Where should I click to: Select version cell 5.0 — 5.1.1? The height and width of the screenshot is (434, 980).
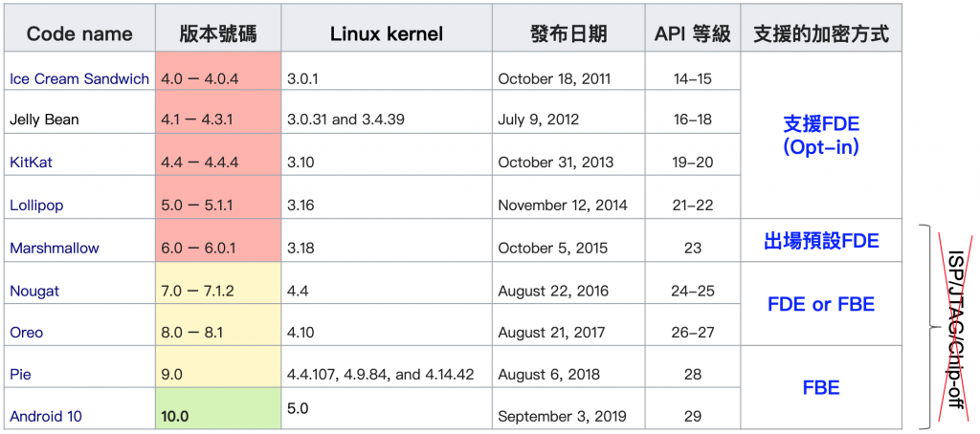(218, 197)
